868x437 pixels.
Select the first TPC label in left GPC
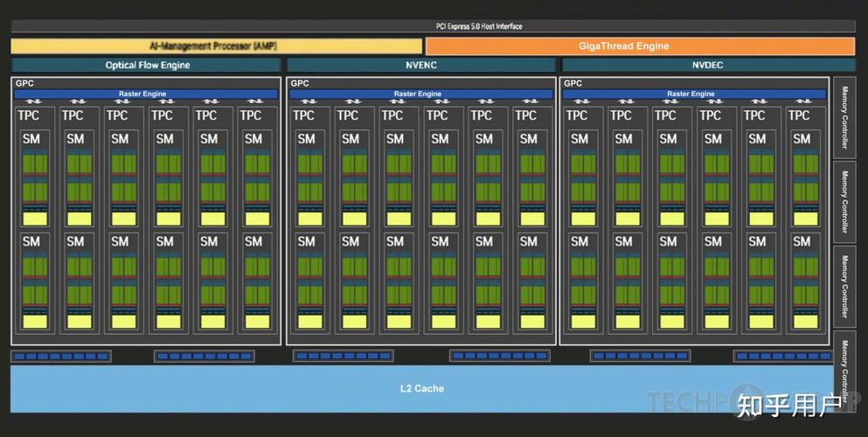tap(29, 115)
